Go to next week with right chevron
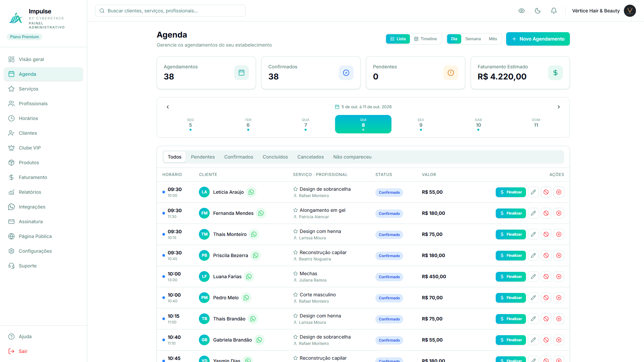This screenshot has width=644, height=362. click(559, 107)
